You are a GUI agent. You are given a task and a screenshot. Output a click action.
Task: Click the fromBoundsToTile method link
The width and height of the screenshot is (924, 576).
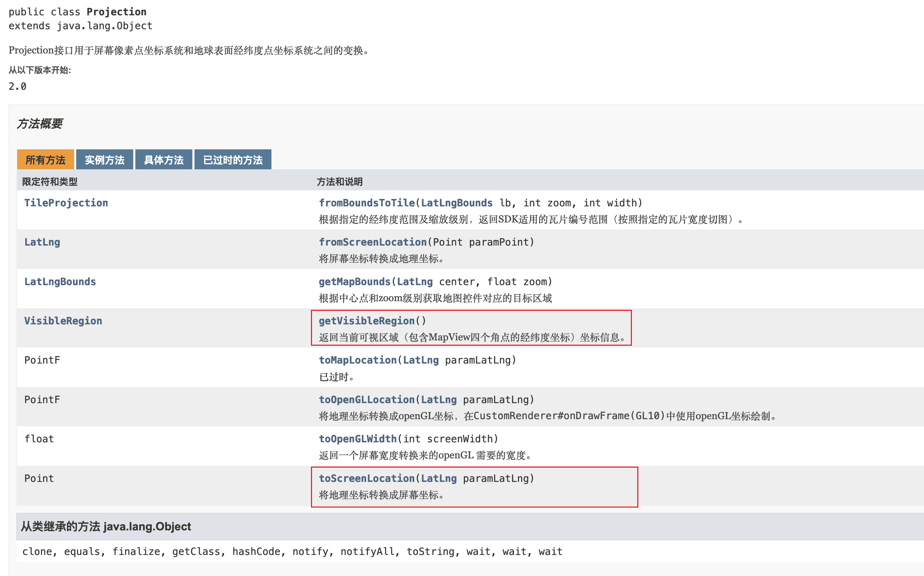point(366,203)
